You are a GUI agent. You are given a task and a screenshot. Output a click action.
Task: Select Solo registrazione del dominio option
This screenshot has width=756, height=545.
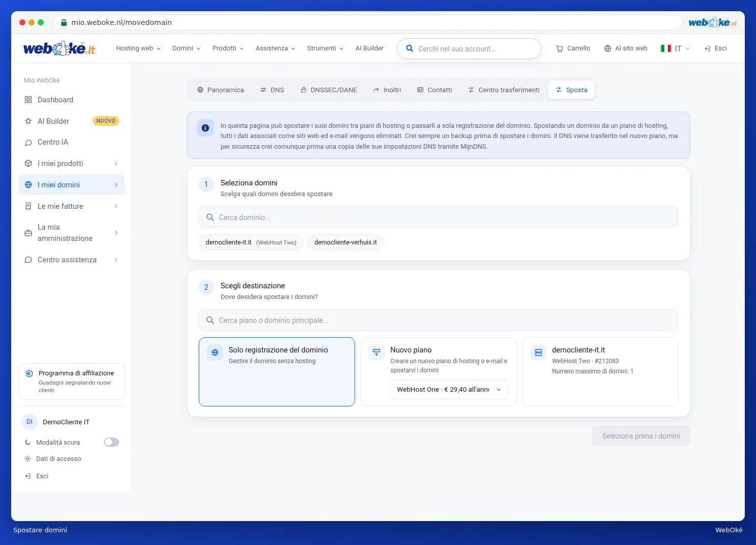[277, 372]
